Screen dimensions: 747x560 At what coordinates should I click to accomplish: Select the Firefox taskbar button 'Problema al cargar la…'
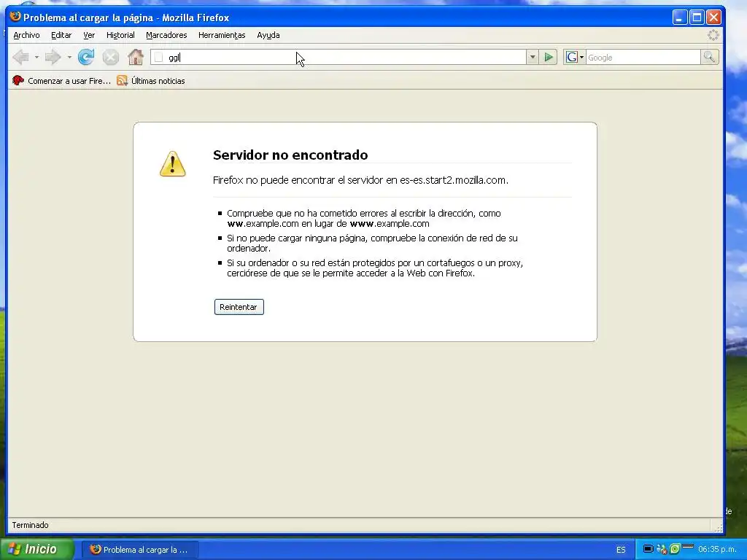[x=139, y=550]
